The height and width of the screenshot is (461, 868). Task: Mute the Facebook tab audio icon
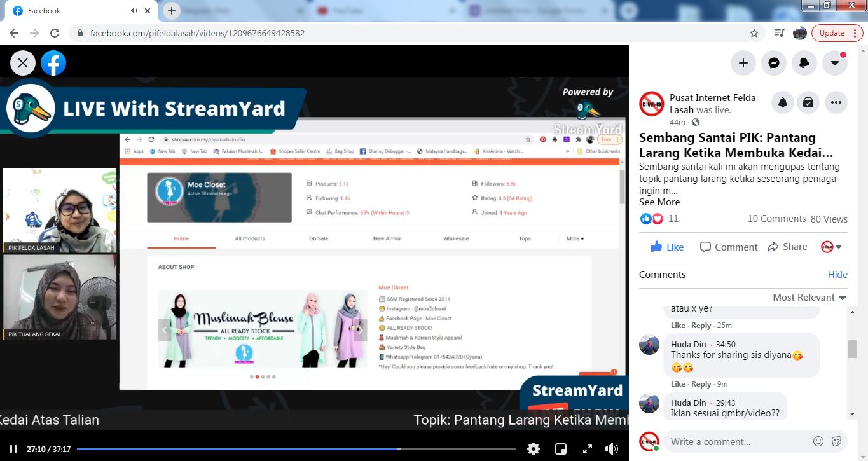tap(134, 11)
